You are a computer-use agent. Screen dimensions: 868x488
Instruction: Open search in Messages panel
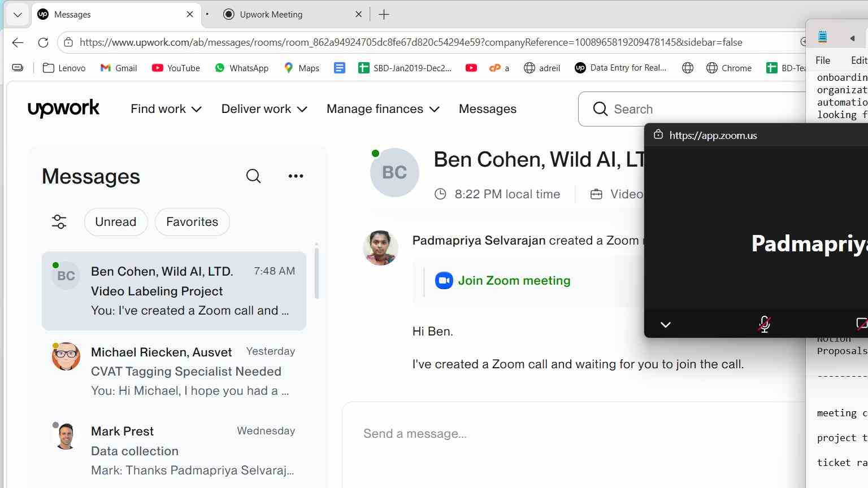[253, 176]
